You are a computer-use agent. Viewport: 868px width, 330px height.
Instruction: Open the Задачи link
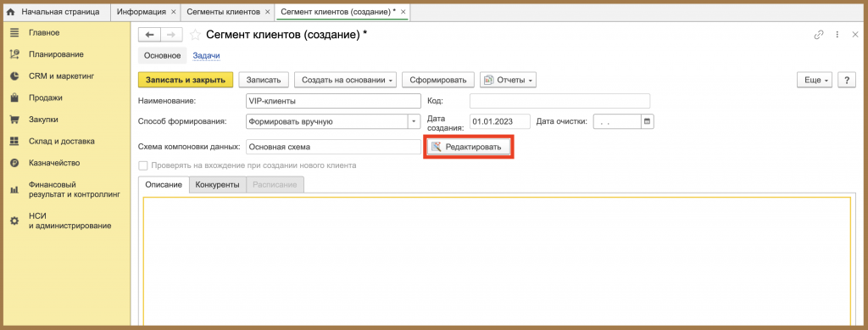pyautogui.click(x=207, y=55)
